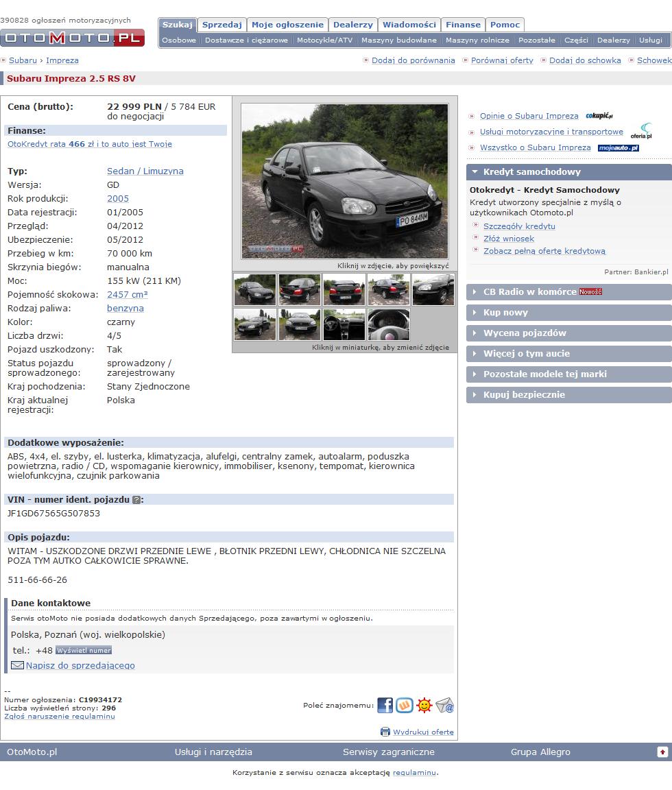Click the benzyna fuel type link
The height and width of the screenshot is (790, 672).
[x=125, y=309]
